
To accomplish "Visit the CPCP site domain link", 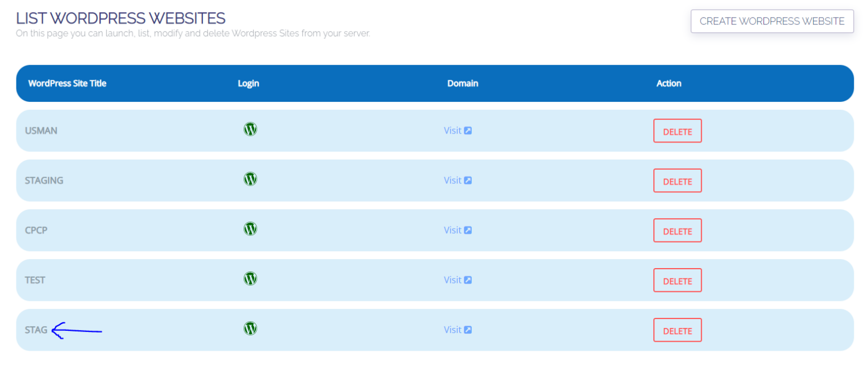I will (x=453, y=230).
